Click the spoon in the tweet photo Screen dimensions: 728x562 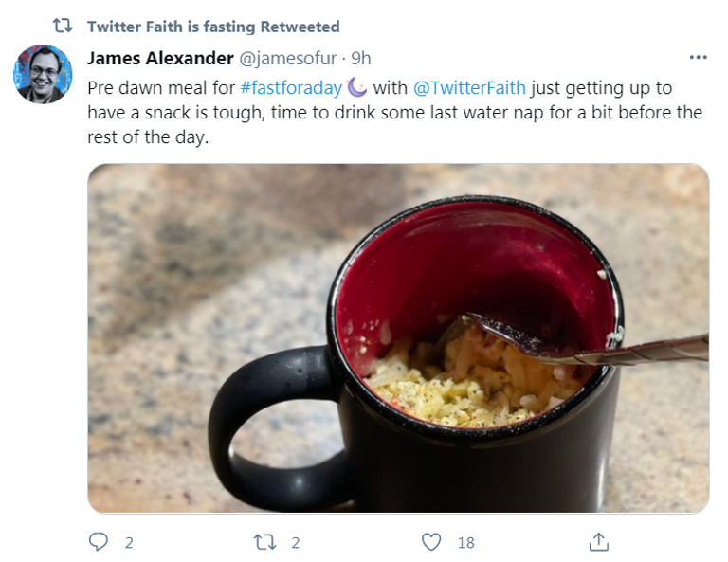point(607,349)
